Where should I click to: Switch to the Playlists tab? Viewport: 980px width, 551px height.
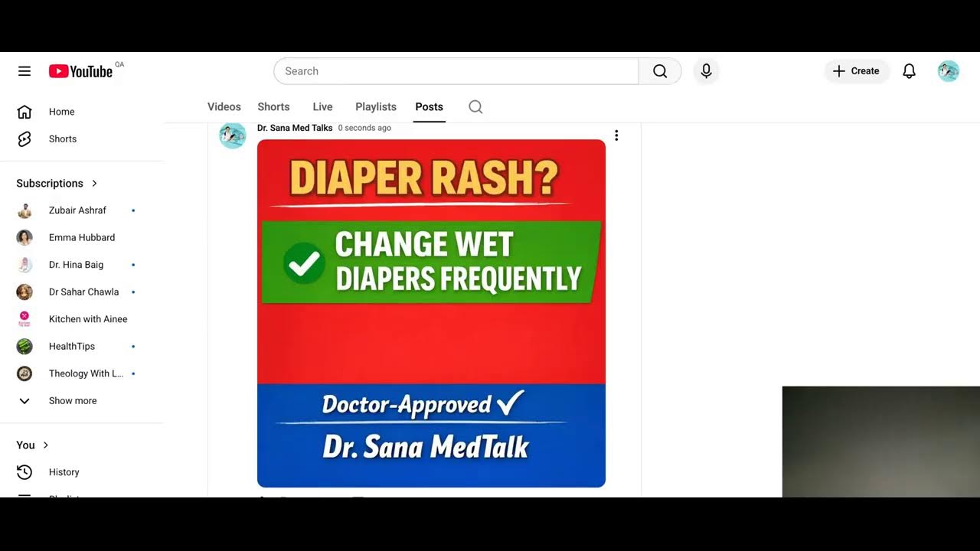click(376, 107)
